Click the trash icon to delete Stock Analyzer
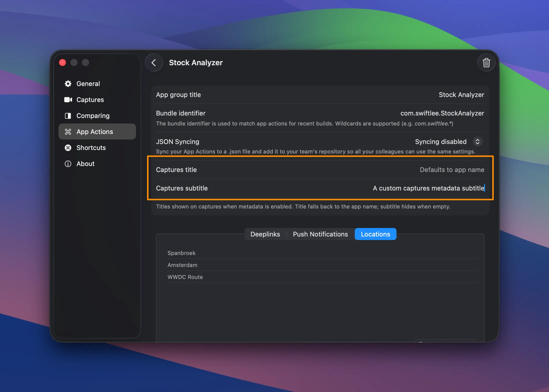This screenshot has height=392, width=549. pyautogui.click(x=486, y=62)
